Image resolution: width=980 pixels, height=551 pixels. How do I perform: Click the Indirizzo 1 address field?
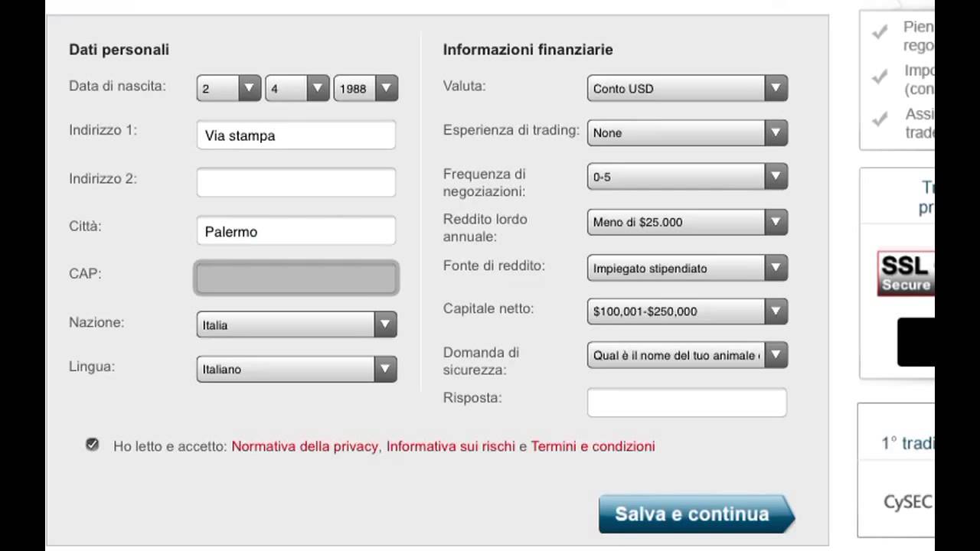[296, 135]
